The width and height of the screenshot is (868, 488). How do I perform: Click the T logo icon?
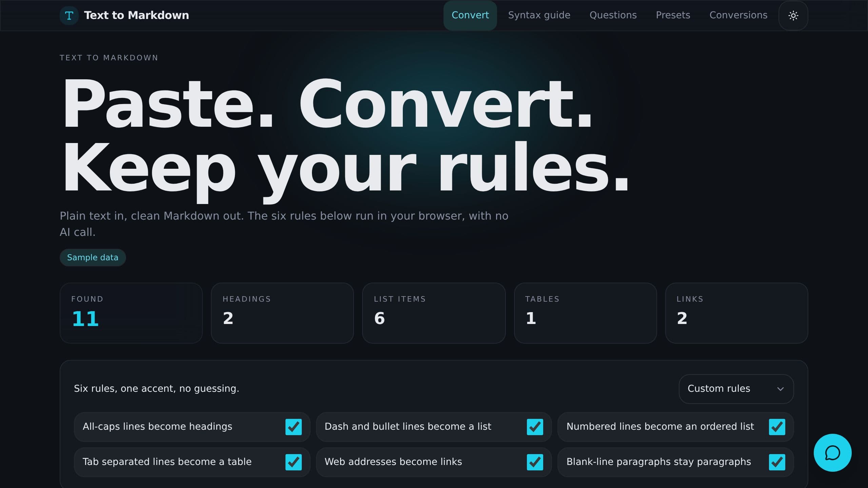pos(69,16)
